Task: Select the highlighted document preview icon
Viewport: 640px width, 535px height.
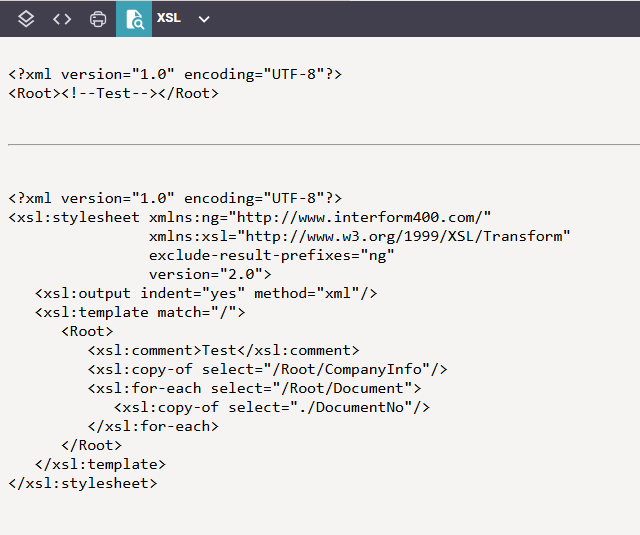Action: (x=133, y=19)
